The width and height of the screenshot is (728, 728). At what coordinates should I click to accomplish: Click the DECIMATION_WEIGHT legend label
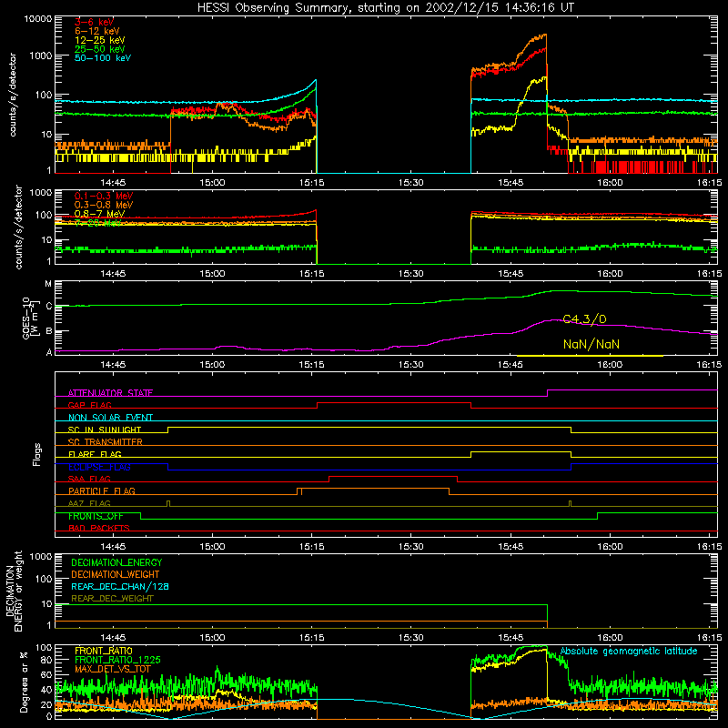(116, 574)
